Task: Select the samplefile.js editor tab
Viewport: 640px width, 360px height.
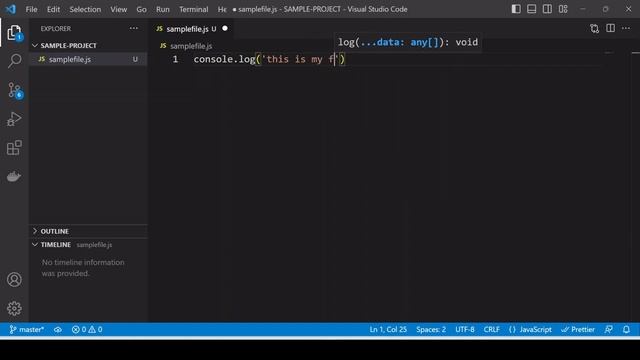Action: click(191, 29)
